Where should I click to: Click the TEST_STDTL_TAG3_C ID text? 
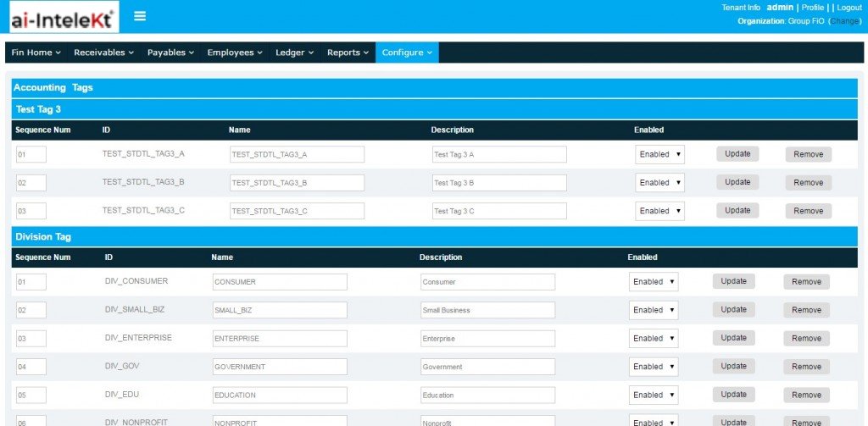(x=143, y=210)
